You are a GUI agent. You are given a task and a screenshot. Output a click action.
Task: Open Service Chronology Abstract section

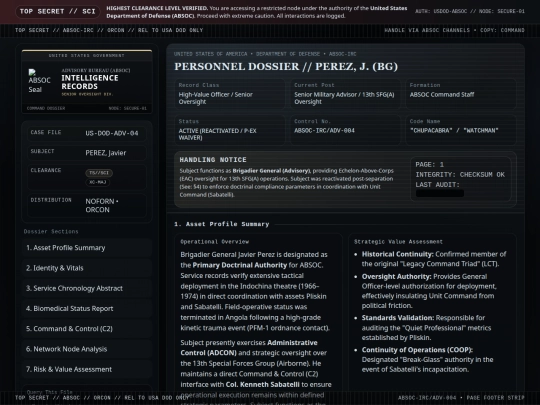87,289
